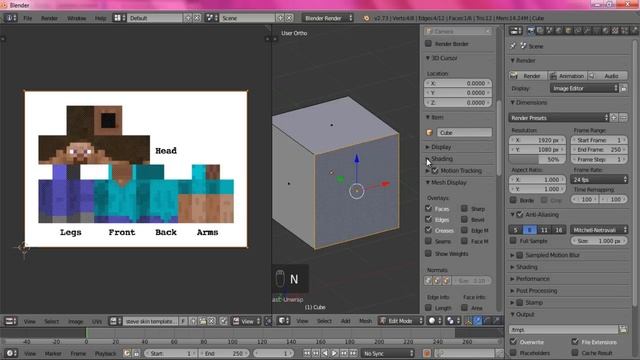This screenshot has width=640, height=360.
Task: Click the plus icon next to Render Presets
Action: click(x=613, y=118)
